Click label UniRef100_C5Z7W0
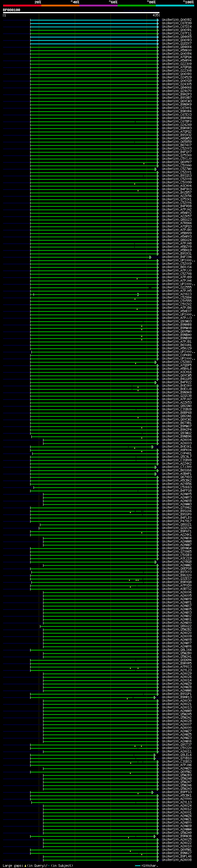197x868 pixels. click(x=176, y=169)
